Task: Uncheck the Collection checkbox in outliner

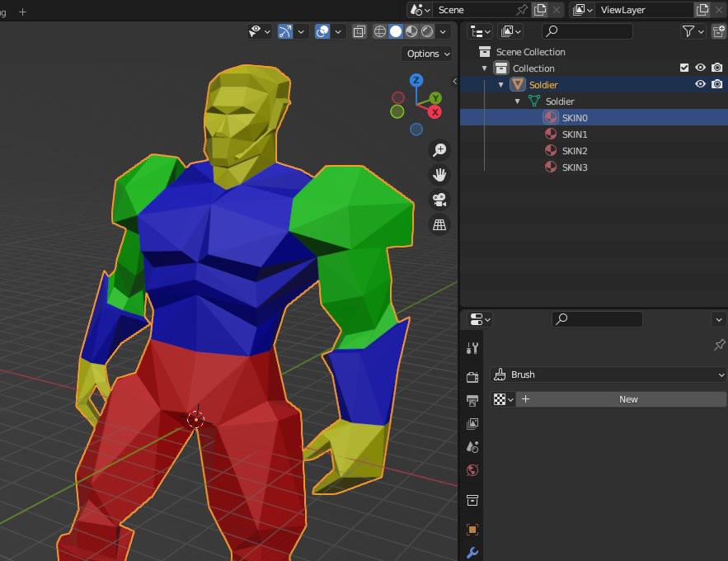Action: (683, 68)
